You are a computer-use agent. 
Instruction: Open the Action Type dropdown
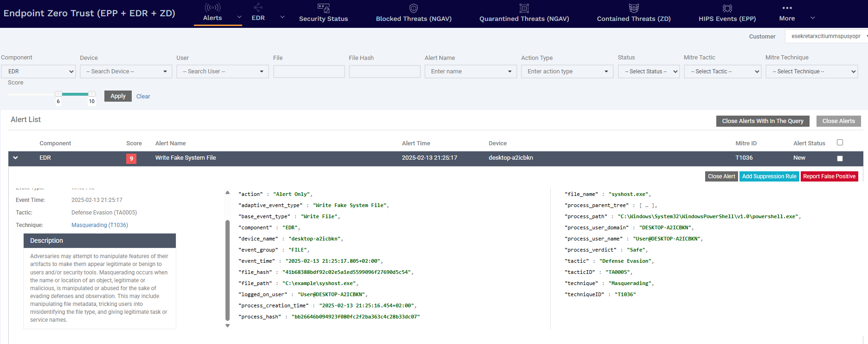pyautogui.click(x=567, y=71)
